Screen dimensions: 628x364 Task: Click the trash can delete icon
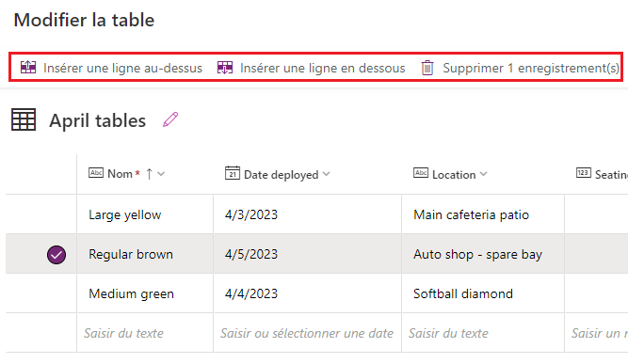(x=427, y=68)
